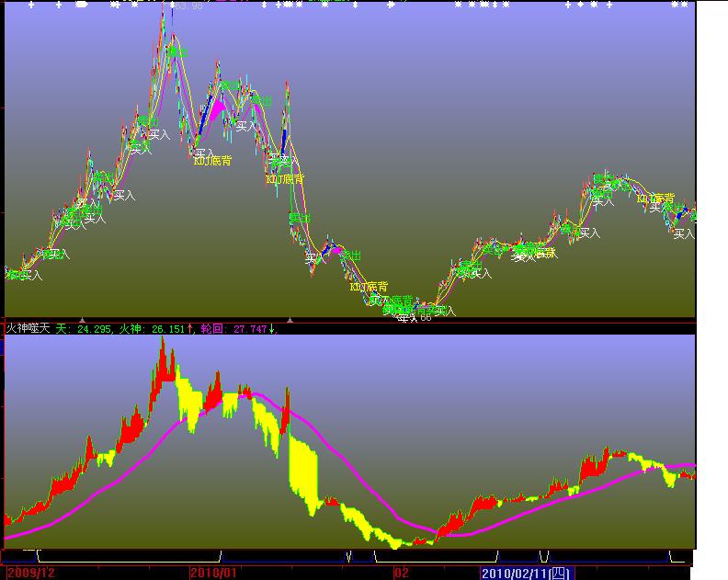Select the 2010/01 date label on time axis
This screenshot has width=728, height=580.
tap(214, 573)
